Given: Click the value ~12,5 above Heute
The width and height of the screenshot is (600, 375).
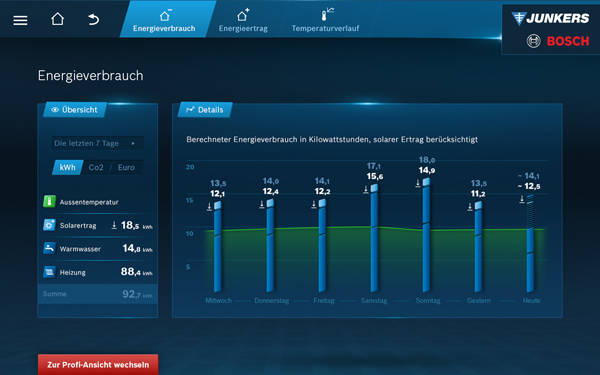Looking at the screenshot, I should pos(529,186).
